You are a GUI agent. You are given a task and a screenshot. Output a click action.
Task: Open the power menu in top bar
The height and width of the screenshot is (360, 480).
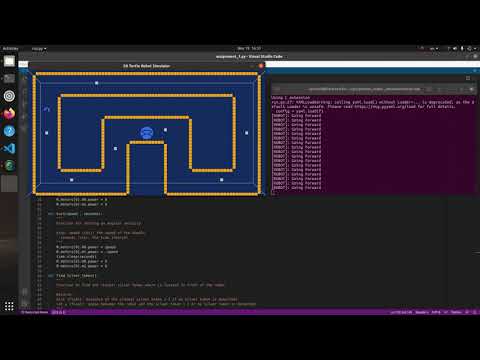pos(471,49)
